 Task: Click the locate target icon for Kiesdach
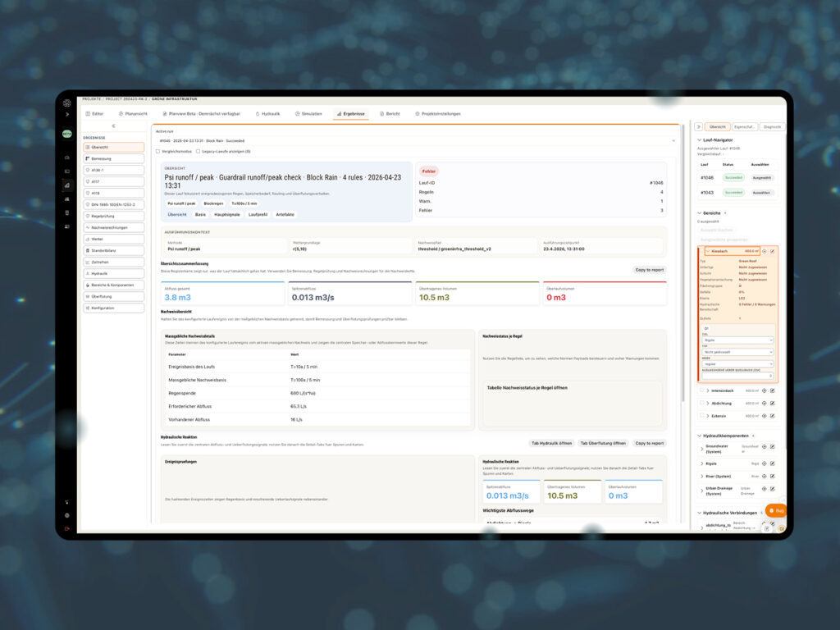[x=765, y=251]
